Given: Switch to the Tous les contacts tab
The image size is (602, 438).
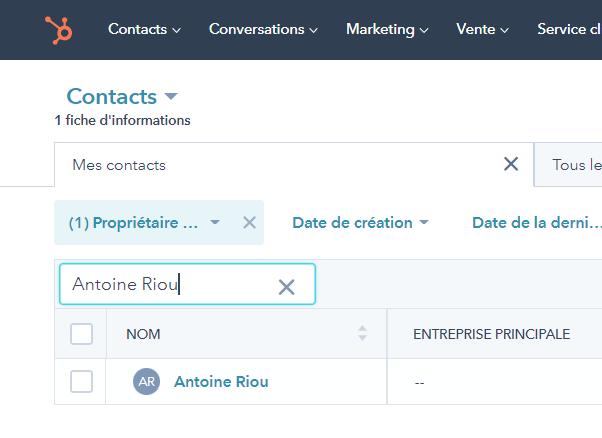Looking at the screenshot, I should click(576, 165).
